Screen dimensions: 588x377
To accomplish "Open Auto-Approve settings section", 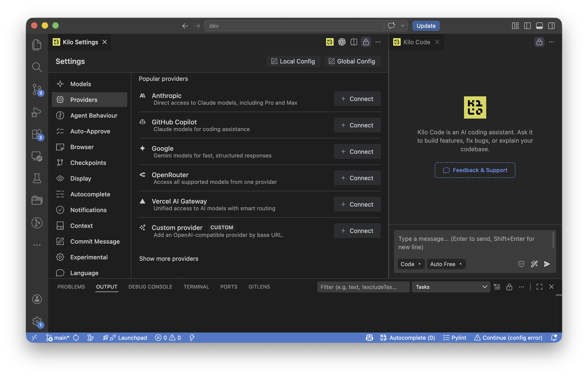I will [x=90, y=131].
